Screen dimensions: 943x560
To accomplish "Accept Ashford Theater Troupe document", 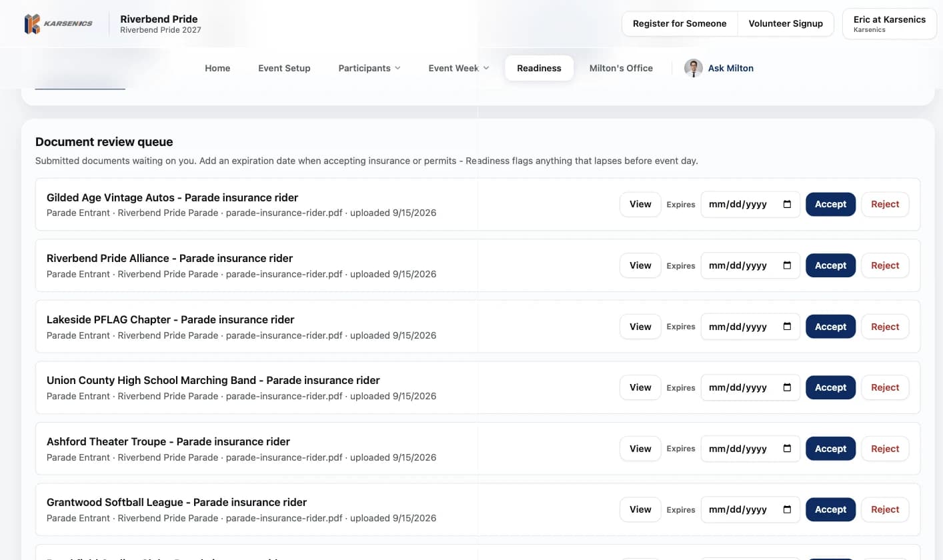I will pos(830,449).
